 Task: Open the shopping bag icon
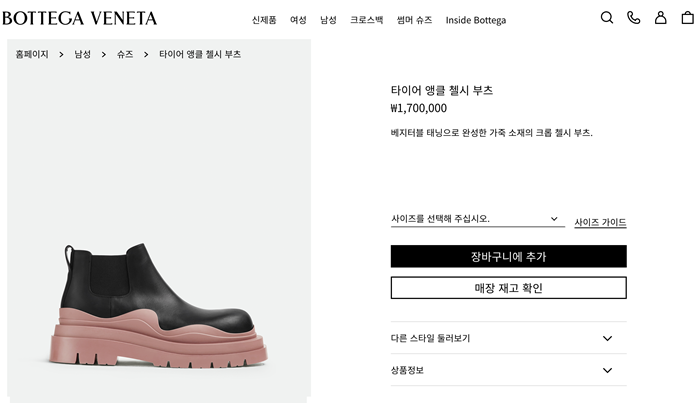[687, 18]
